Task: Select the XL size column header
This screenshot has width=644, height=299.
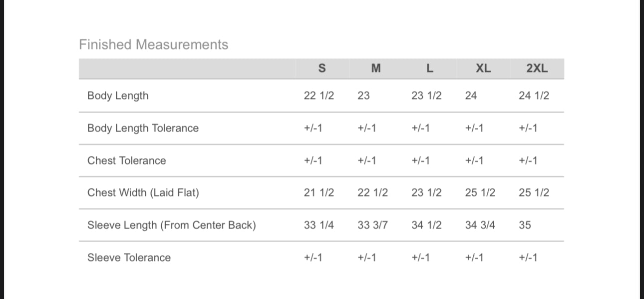Action: tap(483, 68)
